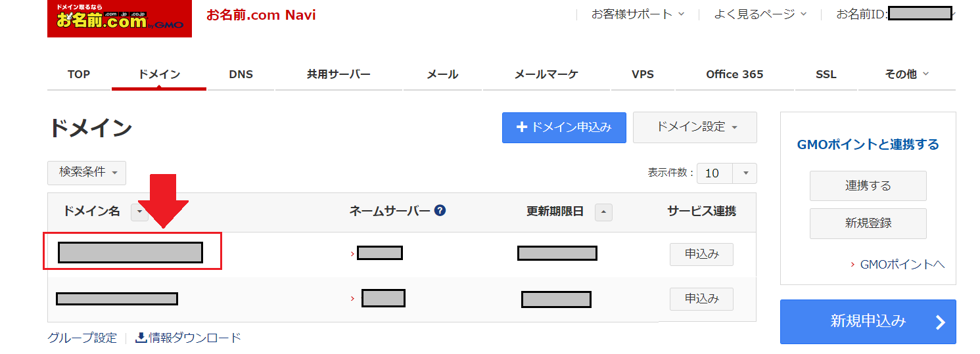Click the お名前.com logo
Viewport: 980px width, 354px height.
pos(120,18)
